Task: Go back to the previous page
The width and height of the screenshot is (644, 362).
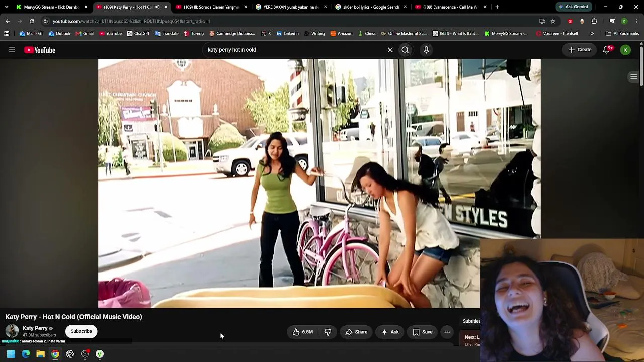Action: pyautogui.click(x=8, y=21)
